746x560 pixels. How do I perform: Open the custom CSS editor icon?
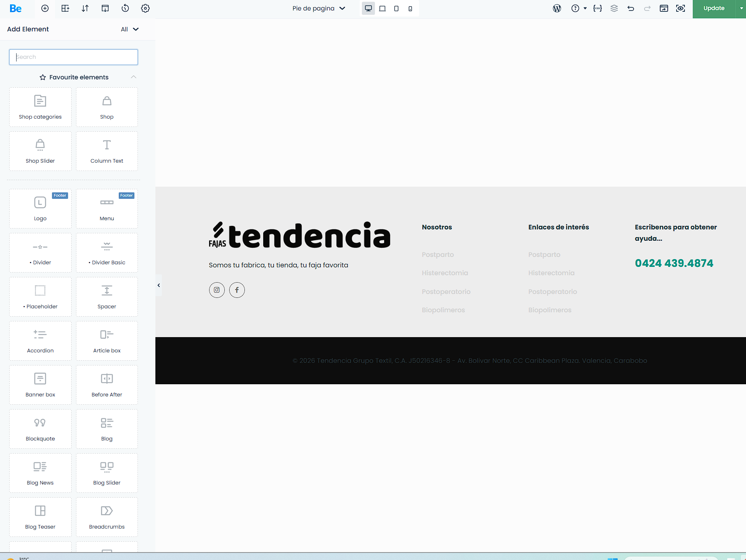click(x=598, y=8)
